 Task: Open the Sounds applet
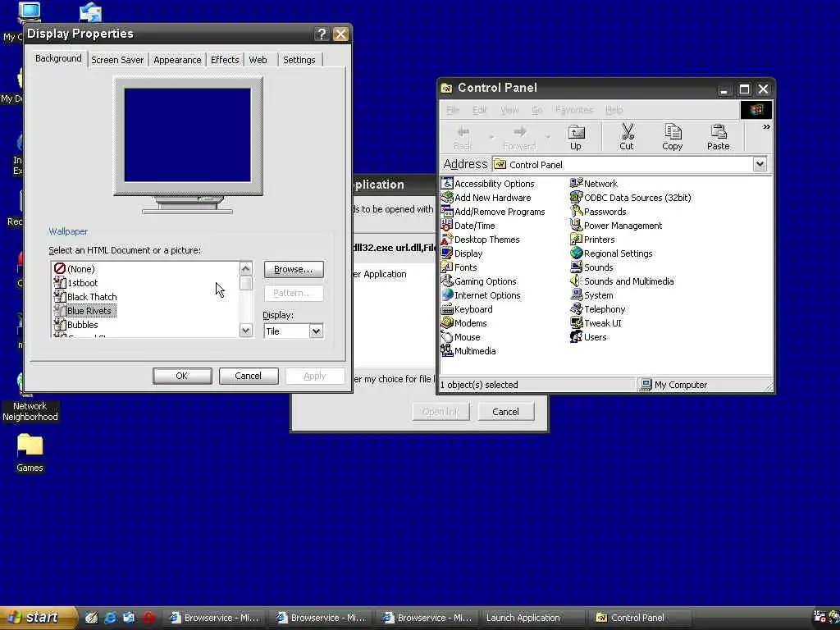591,267
